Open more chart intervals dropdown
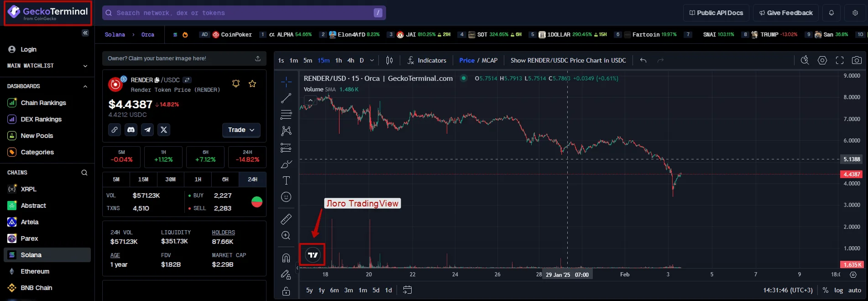868x301 pixels. click(x=372, y=60)
